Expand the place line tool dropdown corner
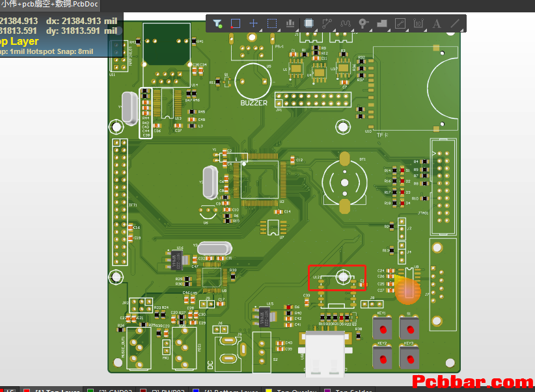The width and height of the screenshot is (535, 392). (461, 31)
